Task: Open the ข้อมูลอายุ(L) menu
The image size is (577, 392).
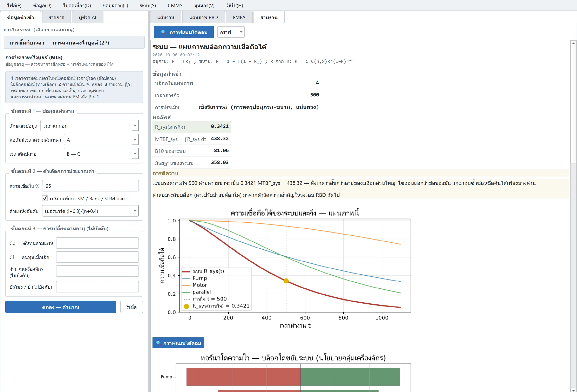Action: point(115,5)
